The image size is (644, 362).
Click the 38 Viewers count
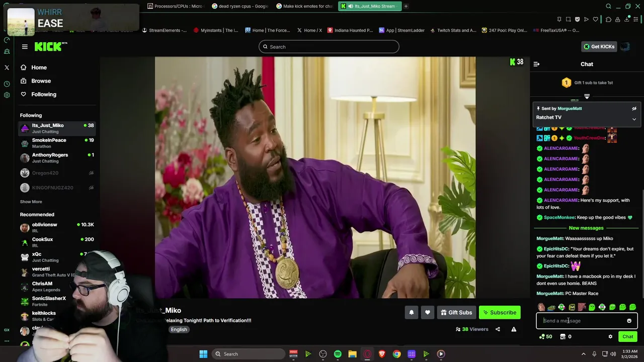coord(472,329)
